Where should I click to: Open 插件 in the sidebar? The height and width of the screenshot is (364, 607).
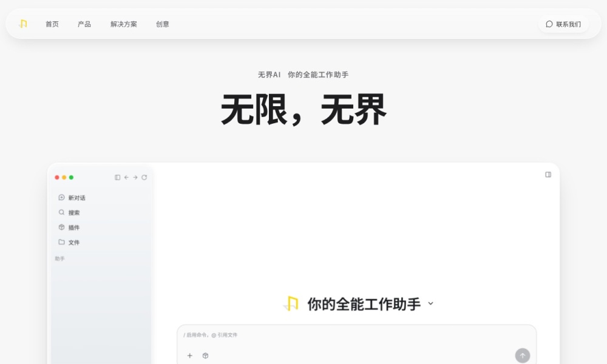(x=69, y=227)
